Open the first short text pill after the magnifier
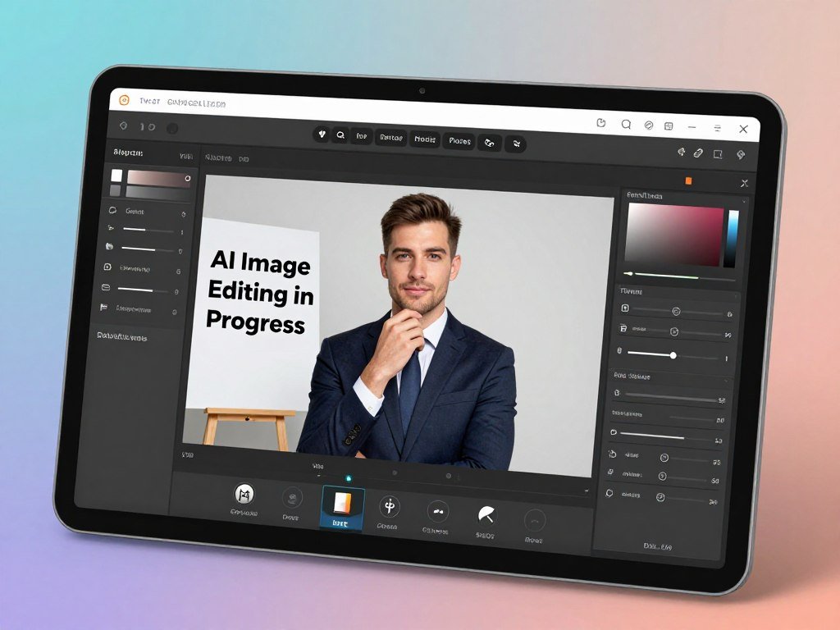The height and width of the screenshot is (630, 840). click(362, 137)
